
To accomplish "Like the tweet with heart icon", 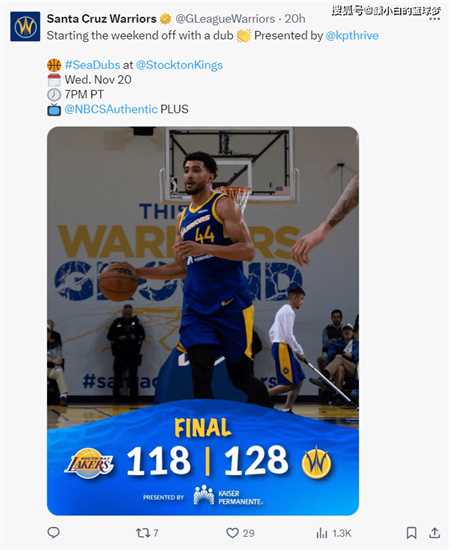I will (x=232, y=533).
